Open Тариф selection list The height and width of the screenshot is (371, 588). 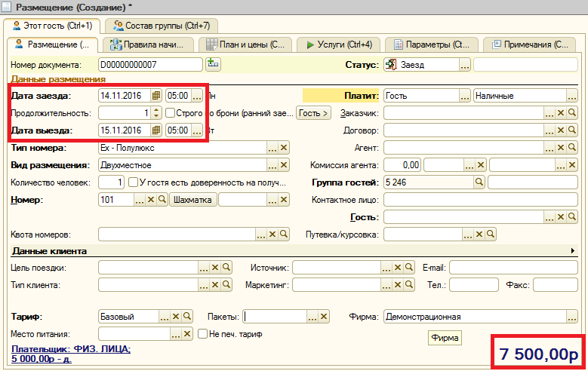[x=165, y=316]
